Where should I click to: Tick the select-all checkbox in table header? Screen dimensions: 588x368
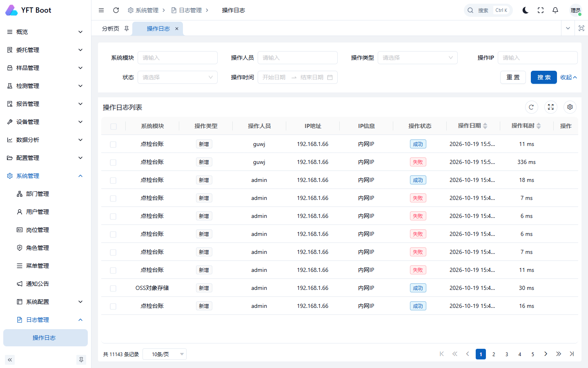[114, 126]
